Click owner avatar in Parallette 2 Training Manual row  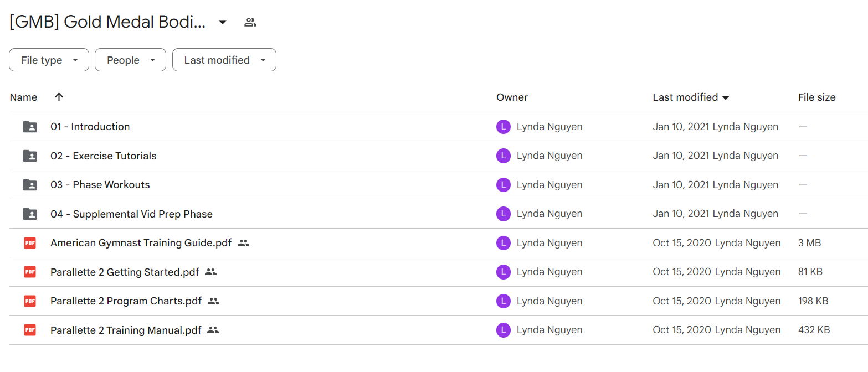[x=503, y=330]
